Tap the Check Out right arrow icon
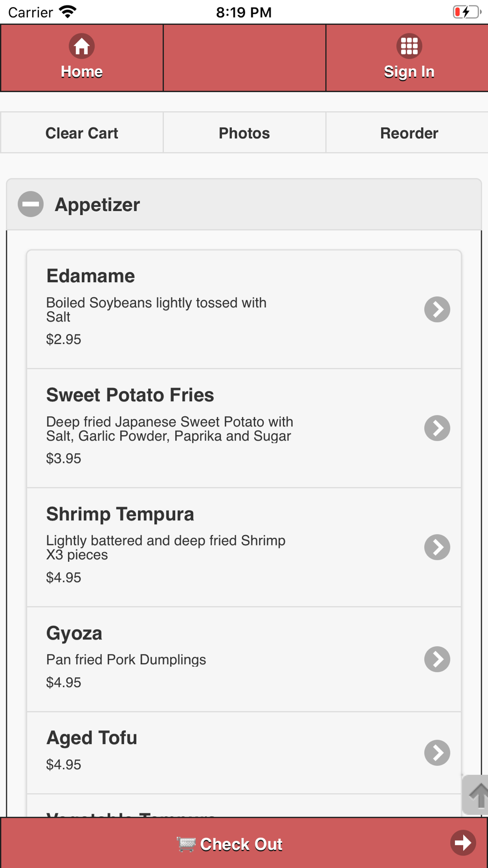This screenshot has height=868, width=488. point(463,843)
